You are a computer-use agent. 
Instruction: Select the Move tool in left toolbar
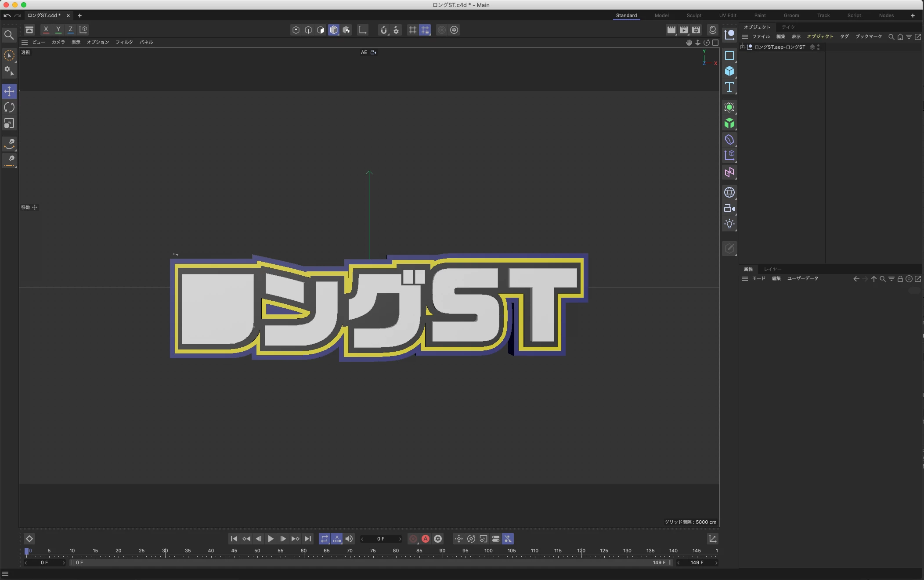pyautogui.click(x=9, y=91)
